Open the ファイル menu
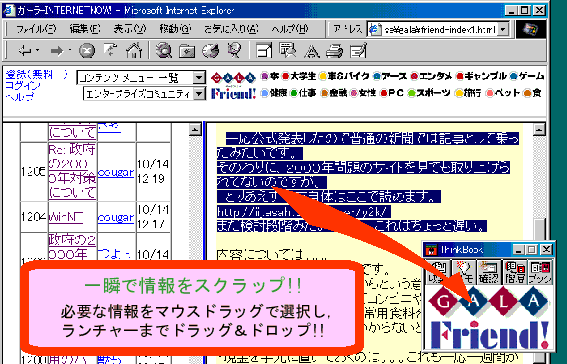 36,29
